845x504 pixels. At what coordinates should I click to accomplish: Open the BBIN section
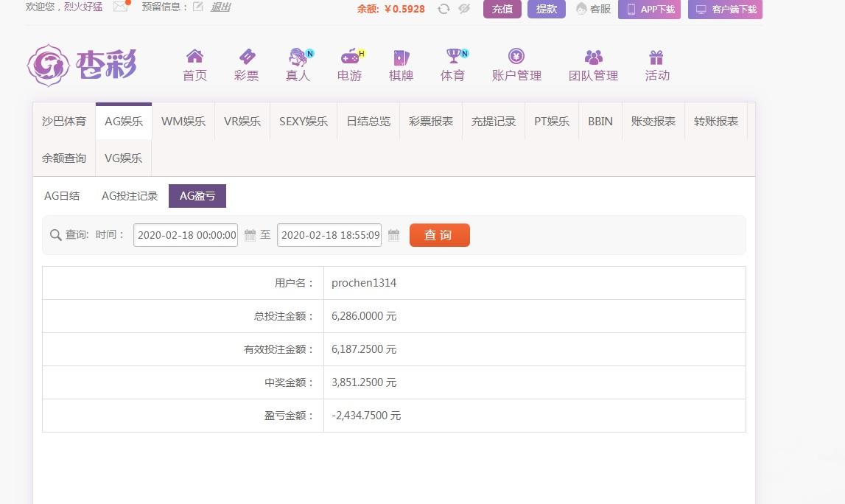click(600, 121)
